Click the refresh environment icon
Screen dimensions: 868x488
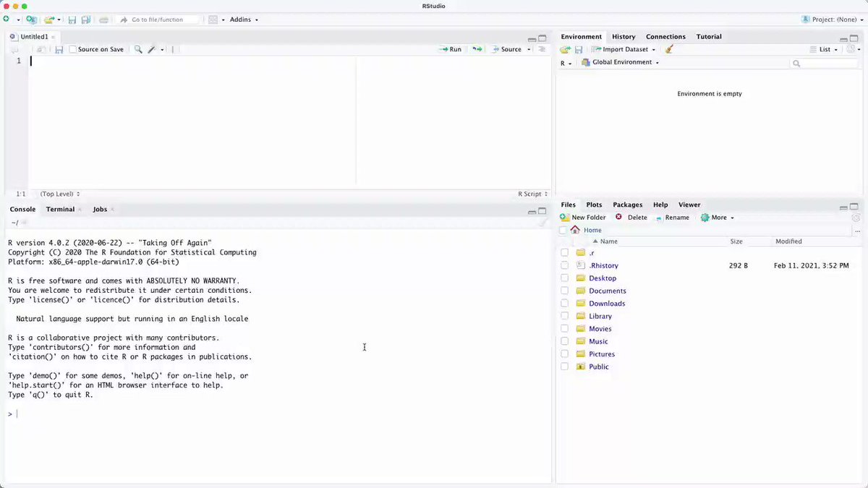(x=851, y=49)
